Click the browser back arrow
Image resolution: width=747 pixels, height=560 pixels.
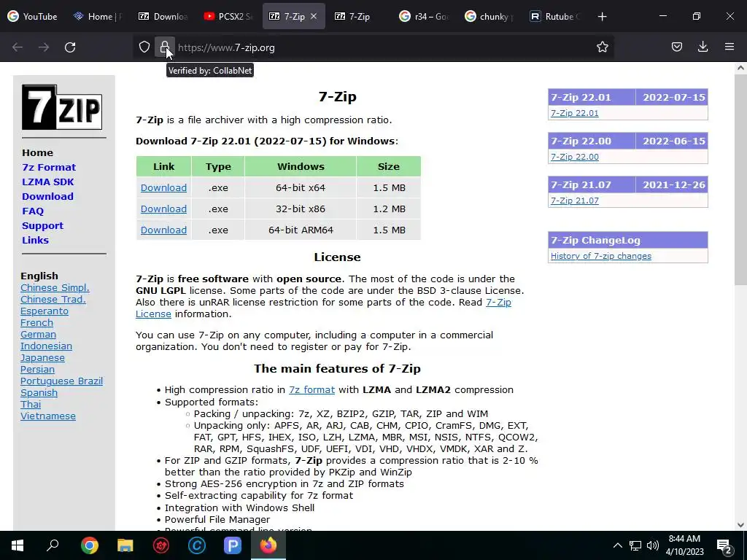[x=18, y=47]
